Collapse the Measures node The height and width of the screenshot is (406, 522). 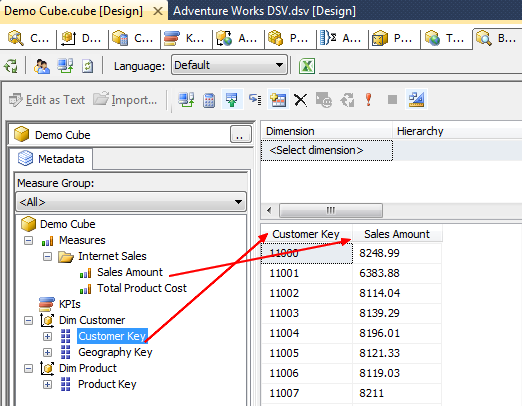[x=29, y=240]
